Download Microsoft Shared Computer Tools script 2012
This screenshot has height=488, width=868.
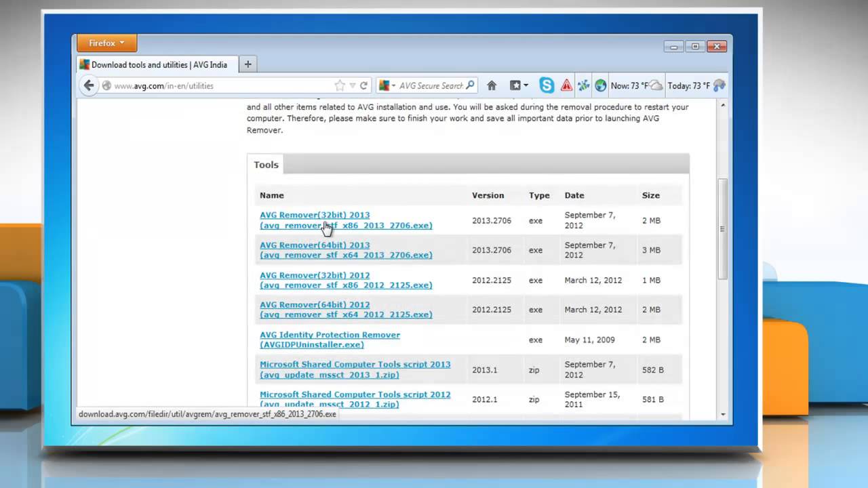pyautogui.click(x=355, y=399)
